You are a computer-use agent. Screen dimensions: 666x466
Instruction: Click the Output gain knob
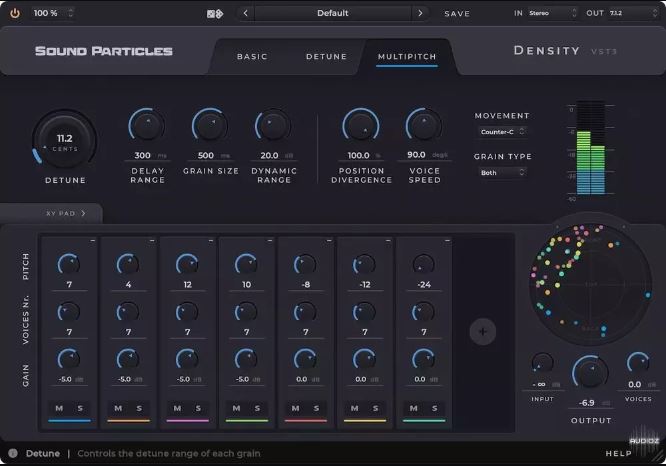click(x=590, y=373)
